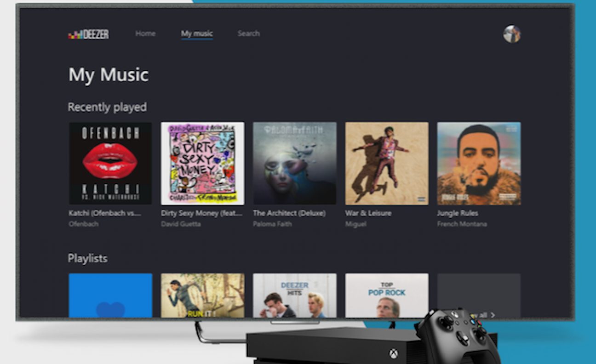Open the Jungle Rules album cover
Viewport: 596px width, 364px height.
tap(479, 163)
